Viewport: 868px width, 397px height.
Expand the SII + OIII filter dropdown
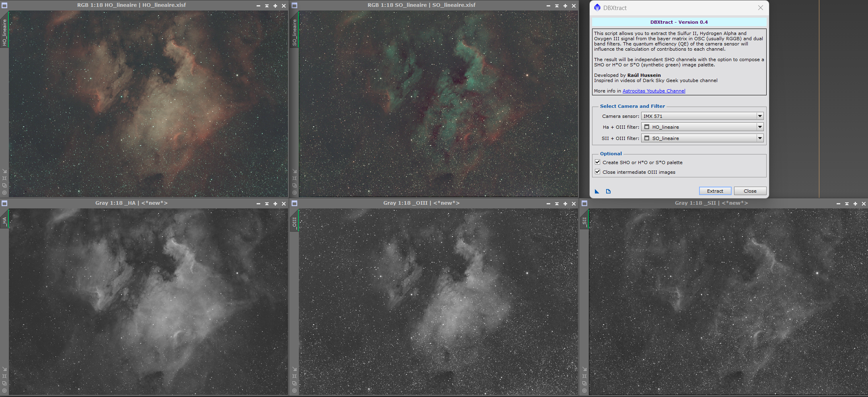[x=702, y=138]
